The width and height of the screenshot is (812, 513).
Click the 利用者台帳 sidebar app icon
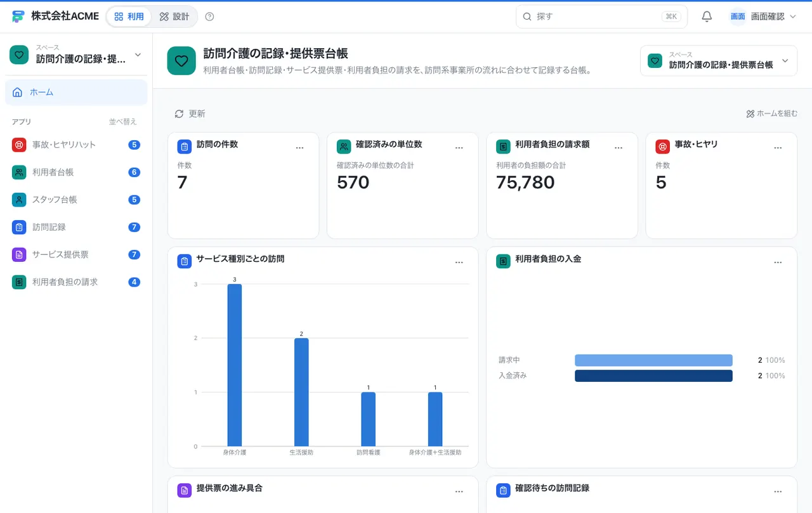coord(19,172)
